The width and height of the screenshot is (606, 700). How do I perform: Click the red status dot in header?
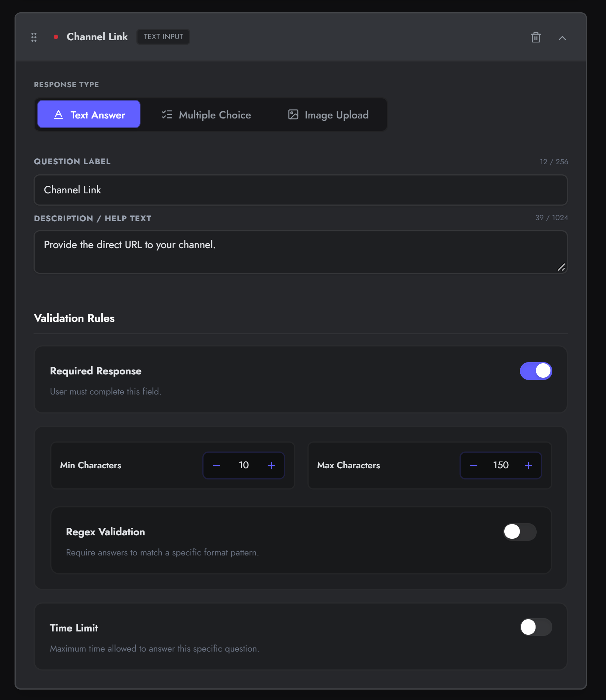(56, 37)
